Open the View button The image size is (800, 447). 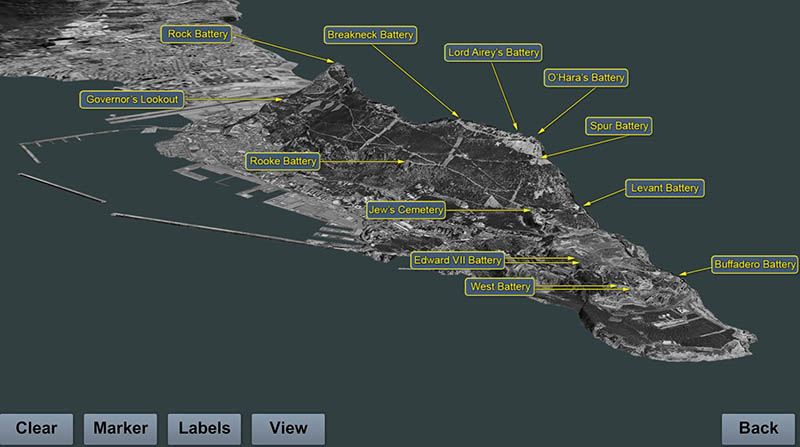(x=288, y=429)
